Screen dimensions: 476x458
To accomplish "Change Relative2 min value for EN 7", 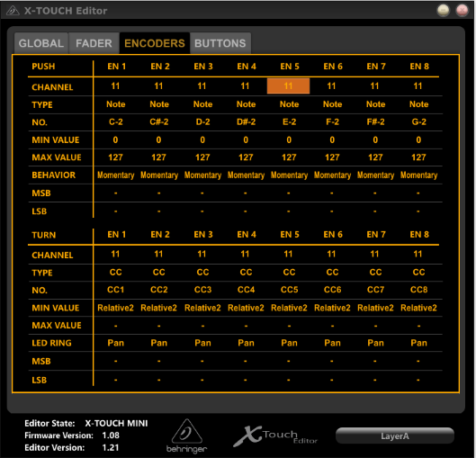I will (x=375, y=308).
